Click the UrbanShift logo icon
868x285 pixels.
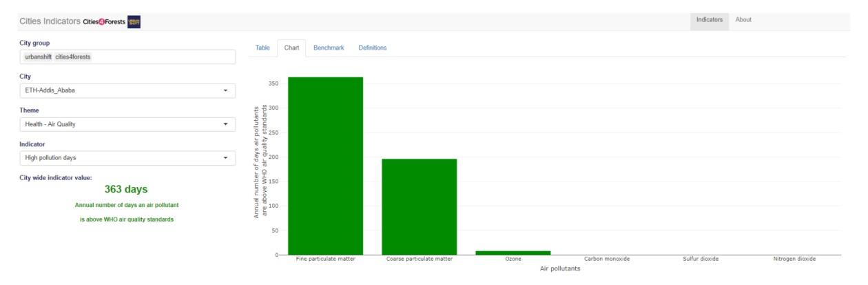(x=134, y=21)
